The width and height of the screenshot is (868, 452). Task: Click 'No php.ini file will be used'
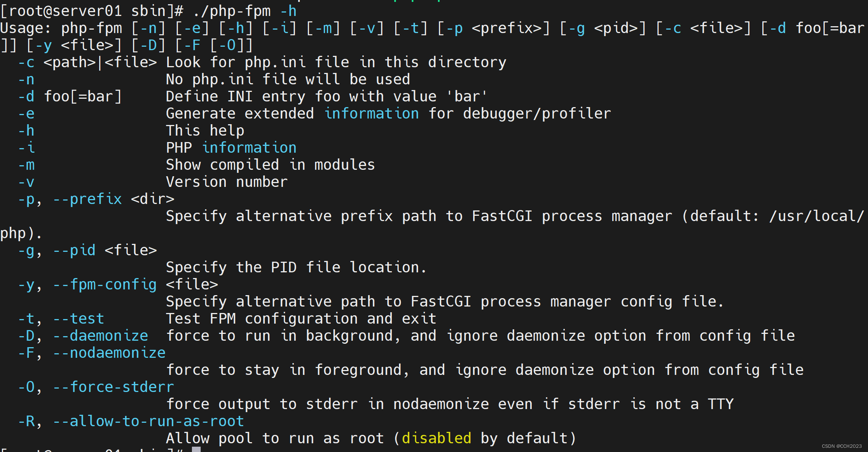click(x=288, y=79)
